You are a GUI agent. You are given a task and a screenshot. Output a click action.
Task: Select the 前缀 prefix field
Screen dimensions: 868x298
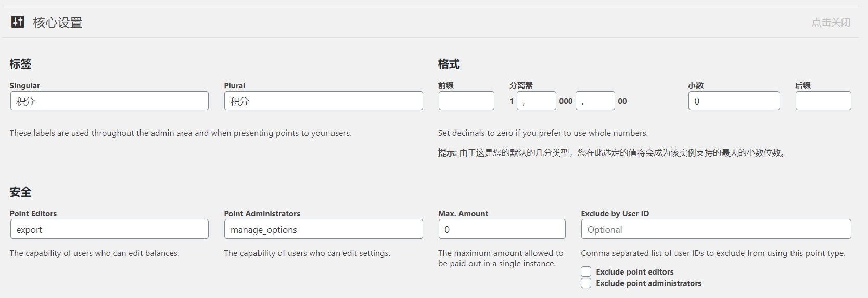466,101
